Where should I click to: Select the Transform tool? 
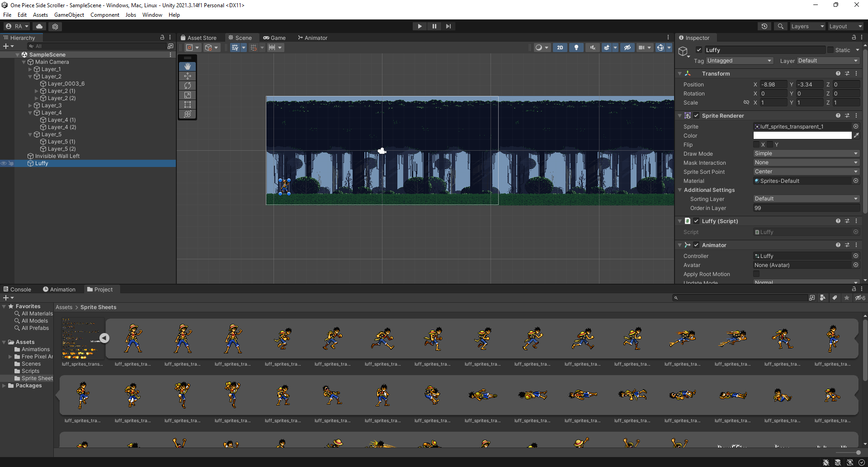click(x=188, y=114)
